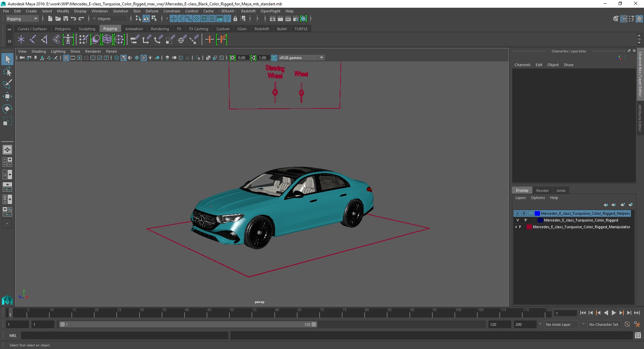Switch to the Polygons shelf tab
Screen dimensions: 644x349
click(63, 29)
